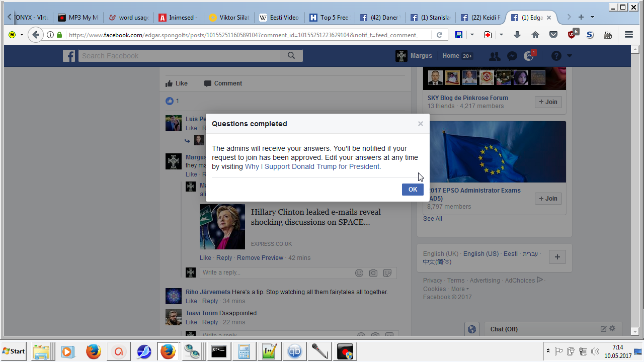Viewport: 644px width, 362px height.
Task: Click the YouTube extension icon
Action: [x=608, y=35]
